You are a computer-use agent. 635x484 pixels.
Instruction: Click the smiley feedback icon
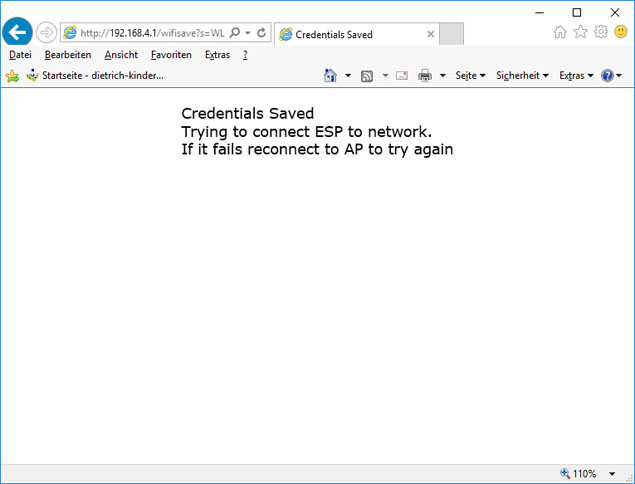621,32
